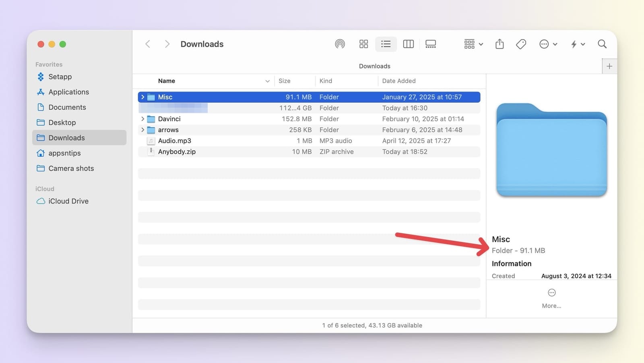This screenshot has height=363, width=644.
Task: Open Applications from the sidebar
Action: 68,92
